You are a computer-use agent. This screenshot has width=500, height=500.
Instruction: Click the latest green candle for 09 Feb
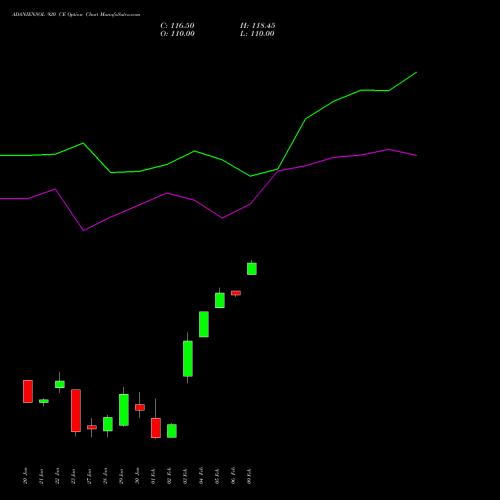point(252,269)
